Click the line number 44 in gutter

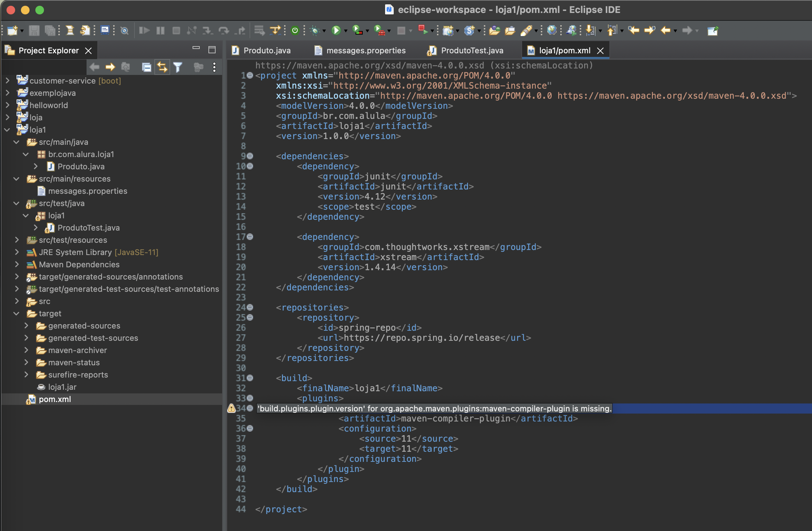point(241,509)
